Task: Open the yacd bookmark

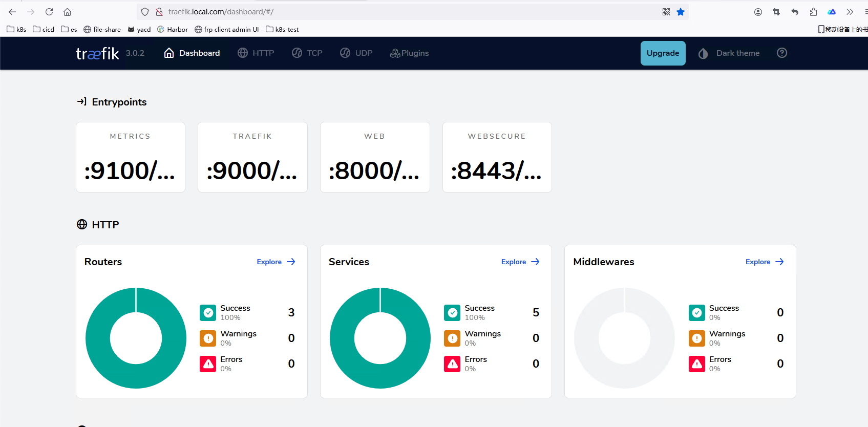Action: click(x=139, y=29)
